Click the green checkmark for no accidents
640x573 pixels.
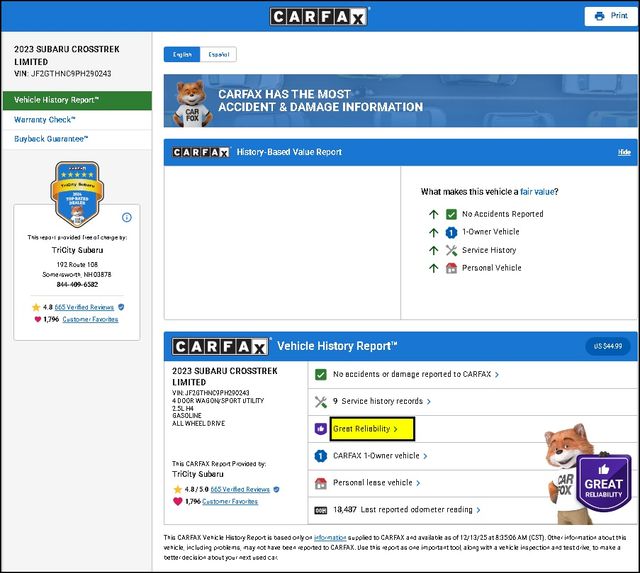coord(321,374)
